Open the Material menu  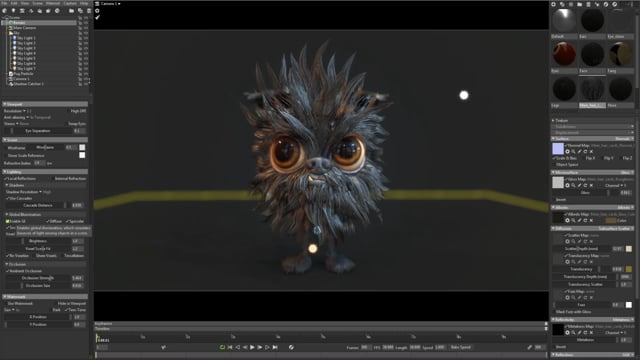click(53, 3)
